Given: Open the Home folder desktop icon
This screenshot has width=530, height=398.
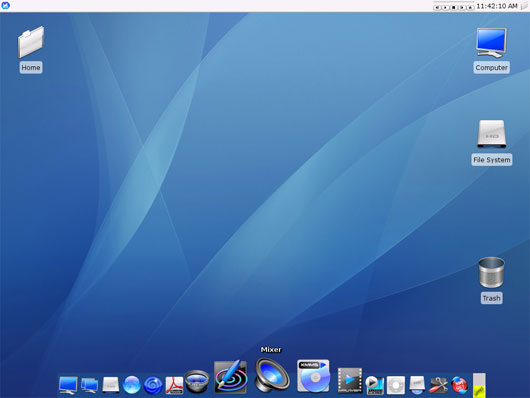Looking at the screenshot, I should 31,42.
